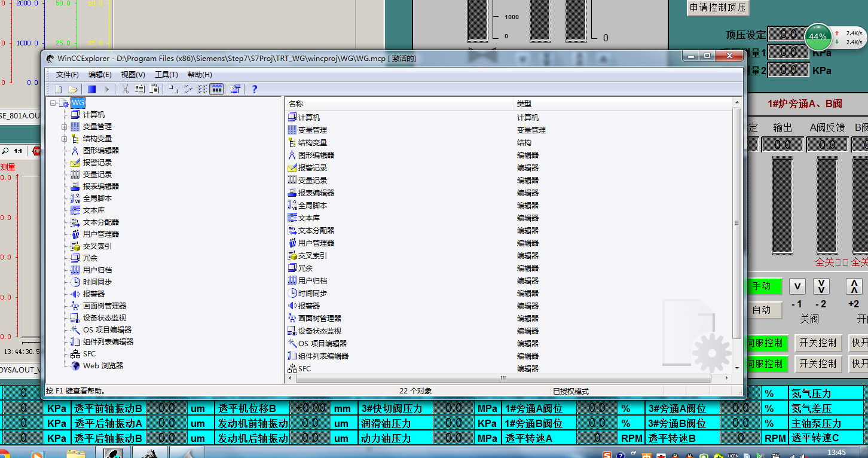Click the blue question mark Help icon
The image size is (868, 458).
click(254, 89)
